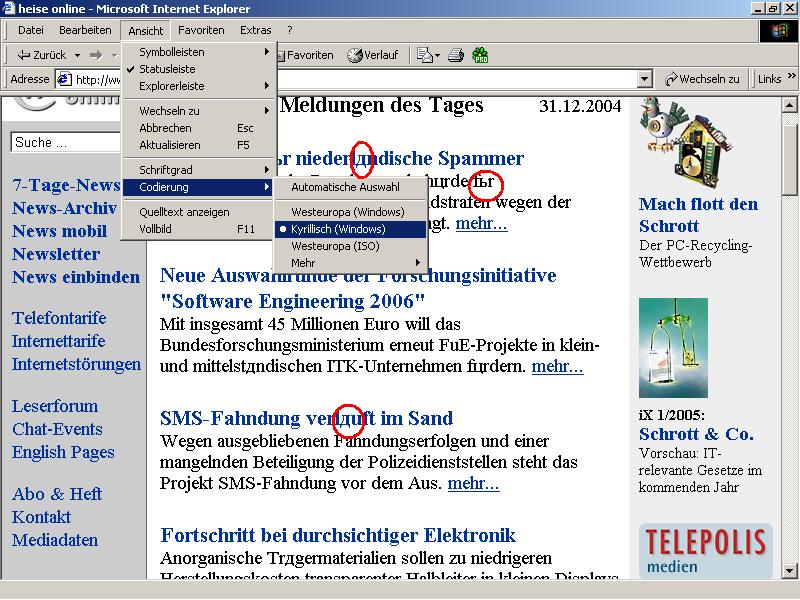Open the Mediadaten link
This screenshot has height=600, width=800.
click(55, 540)
